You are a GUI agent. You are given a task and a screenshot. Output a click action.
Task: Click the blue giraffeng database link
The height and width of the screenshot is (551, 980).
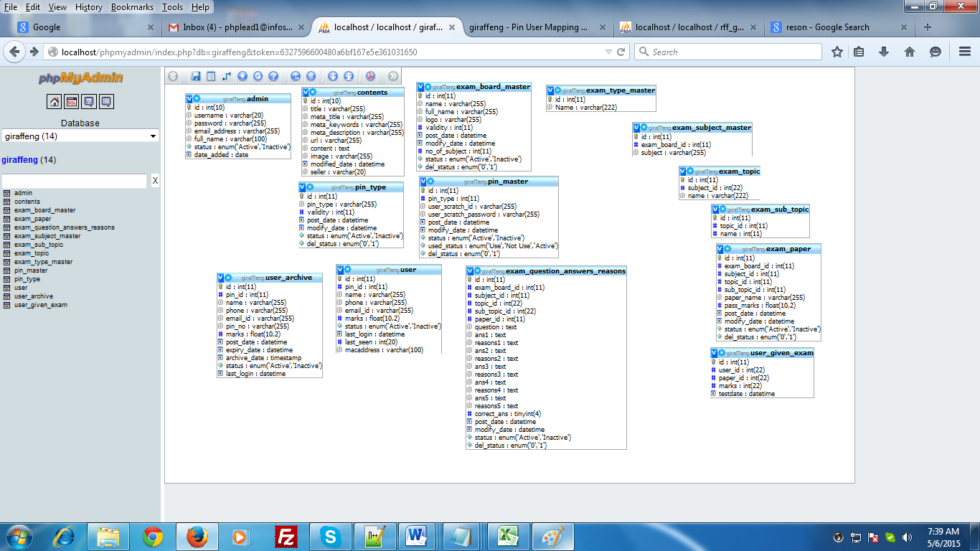pyautogui.click(x=19, y=160)
